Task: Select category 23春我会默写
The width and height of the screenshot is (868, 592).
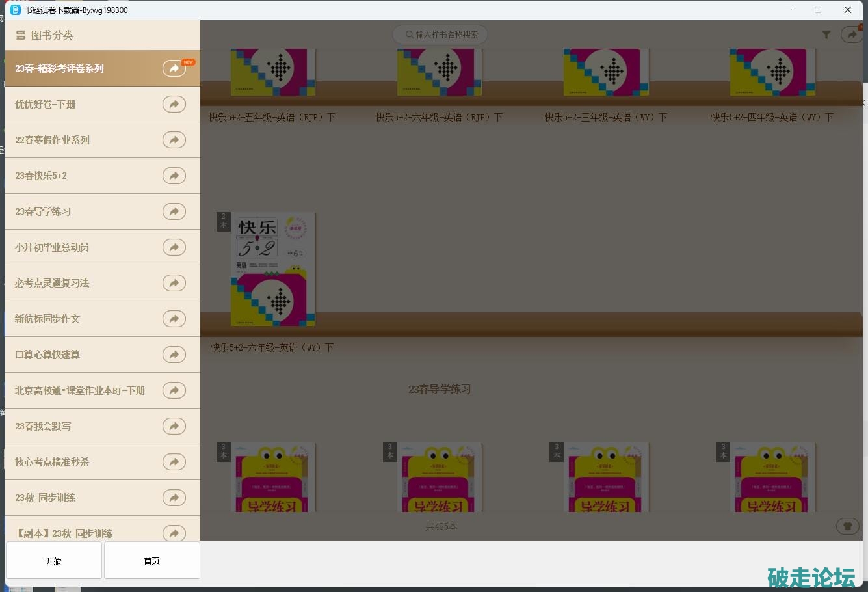Action: click(103, 426)
